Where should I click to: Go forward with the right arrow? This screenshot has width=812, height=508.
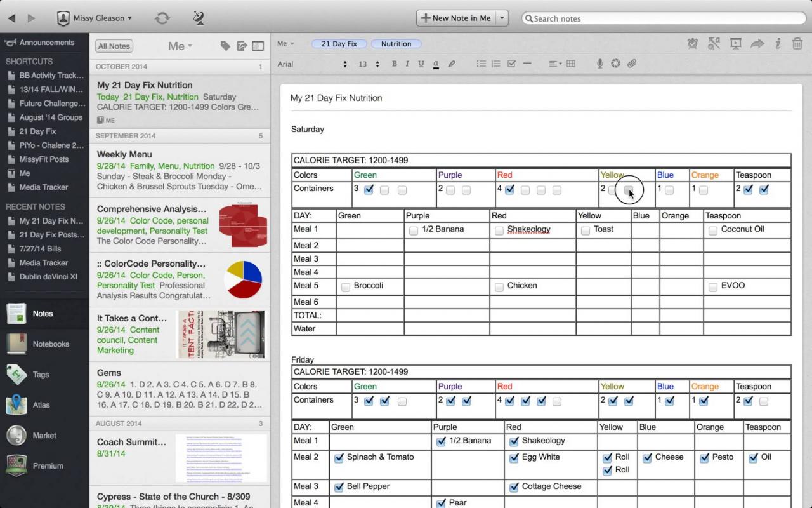tap(32, 18)
